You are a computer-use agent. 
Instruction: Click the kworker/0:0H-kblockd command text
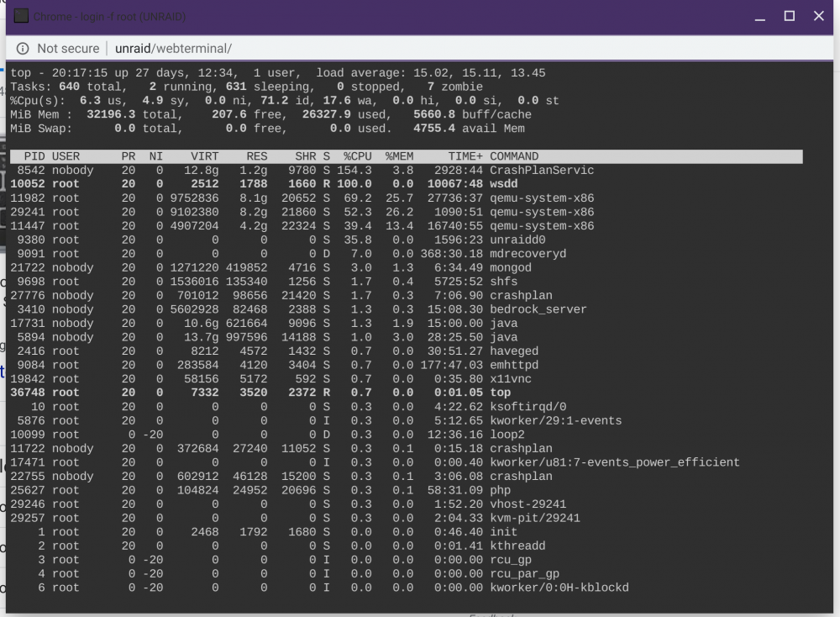[559, 588]
